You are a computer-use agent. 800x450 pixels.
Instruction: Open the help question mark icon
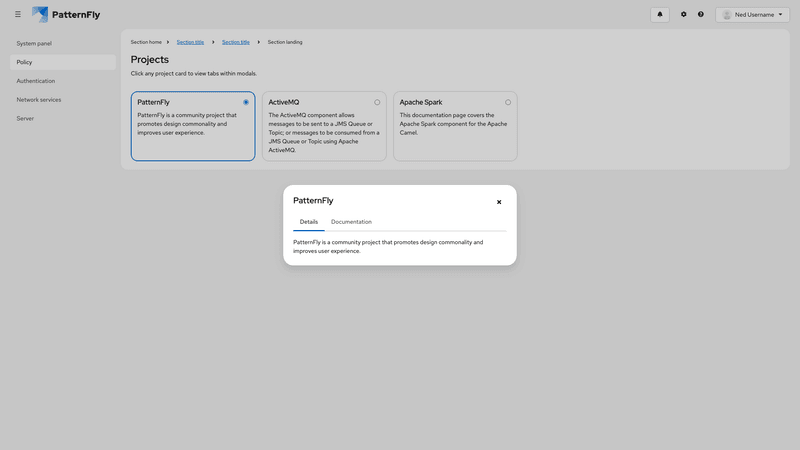point(700,14)
